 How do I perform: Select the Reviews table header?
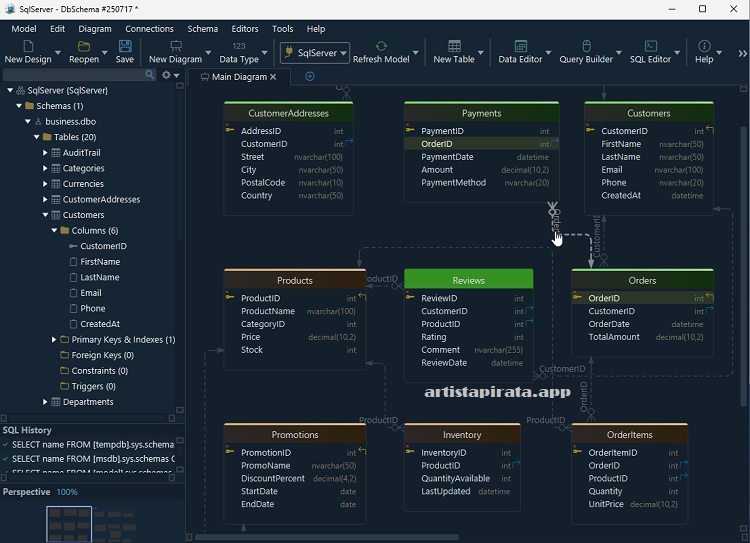pos(469,280)
